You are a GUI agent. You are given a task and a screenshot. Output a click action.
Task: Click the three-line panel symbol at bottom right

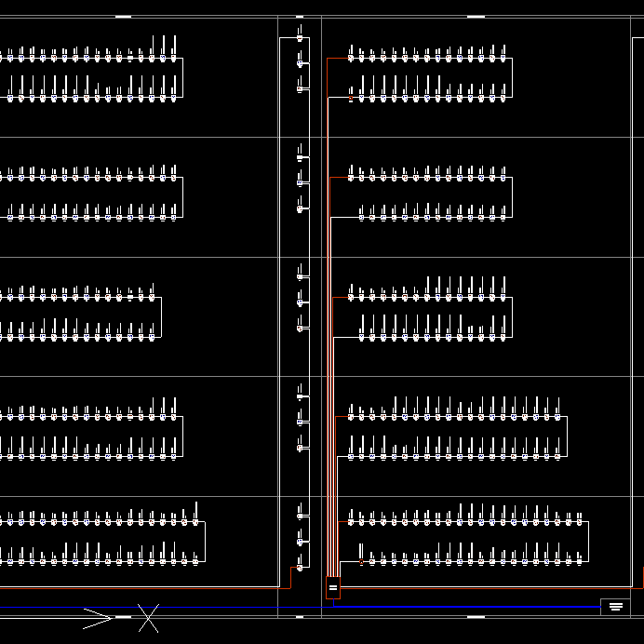point(615,607)
